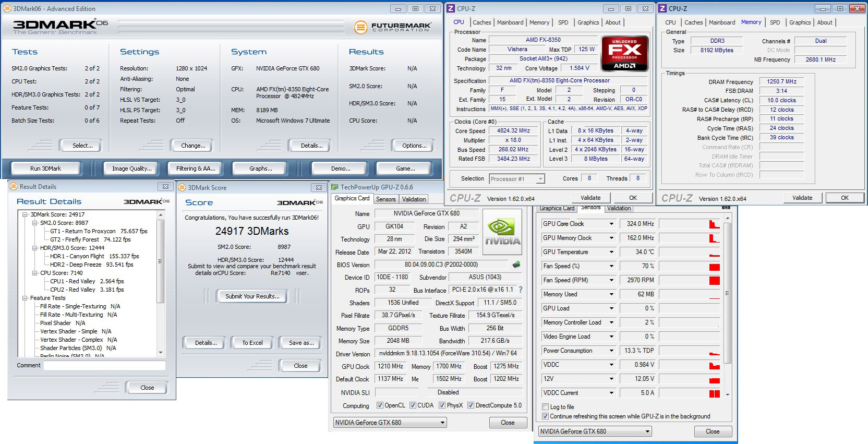Toggle the CUDA checkbox
This screenshot has width=868, height=444.
413,405
